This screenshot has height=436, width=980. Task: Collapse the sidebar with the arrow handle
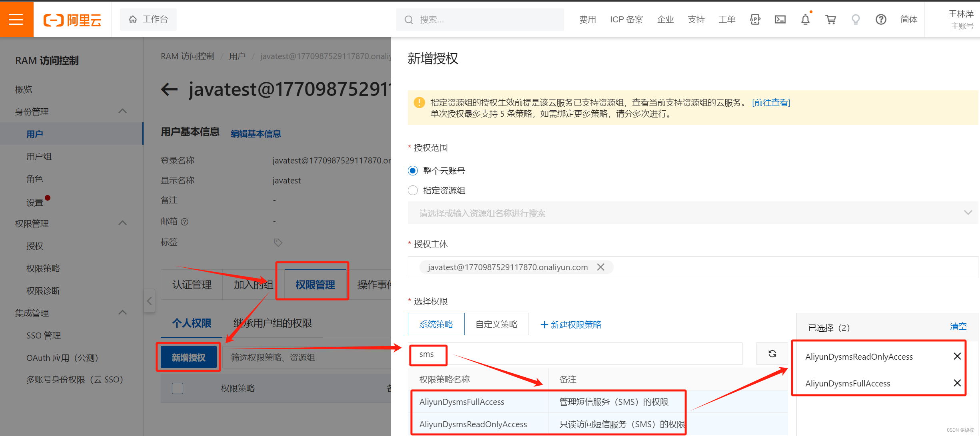149,301
